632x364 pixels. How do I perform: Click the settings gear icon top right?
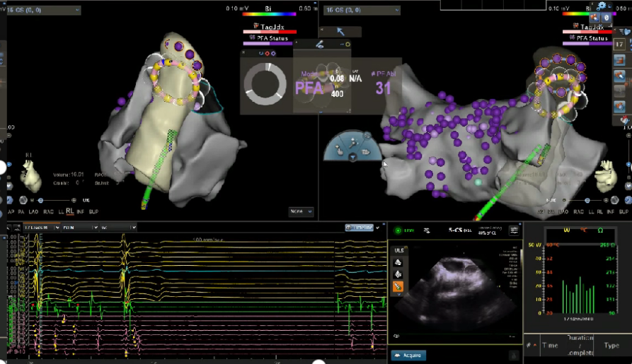(x=602, y=6)
